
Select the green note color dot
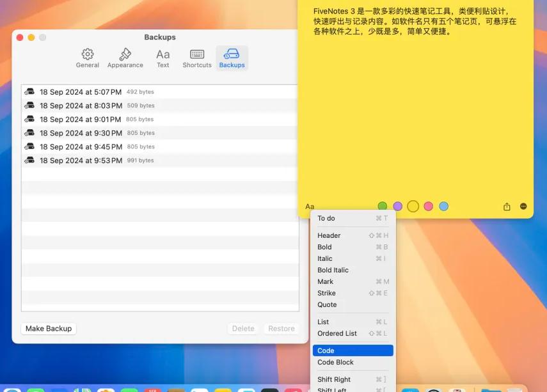383,206
